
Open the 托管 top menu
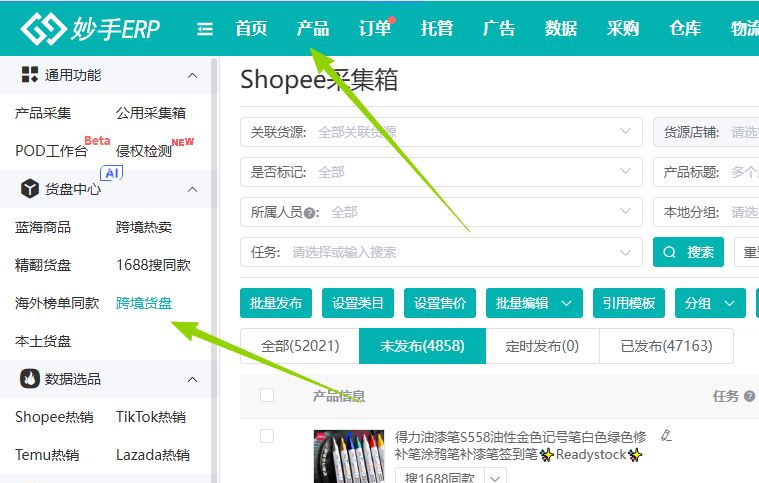(437, 29)
